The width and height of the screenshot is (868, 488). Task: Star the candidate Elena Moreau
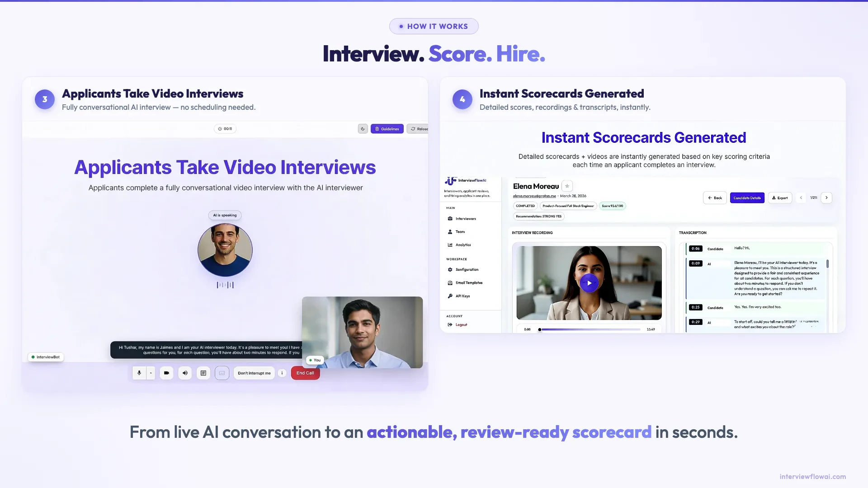566,186
